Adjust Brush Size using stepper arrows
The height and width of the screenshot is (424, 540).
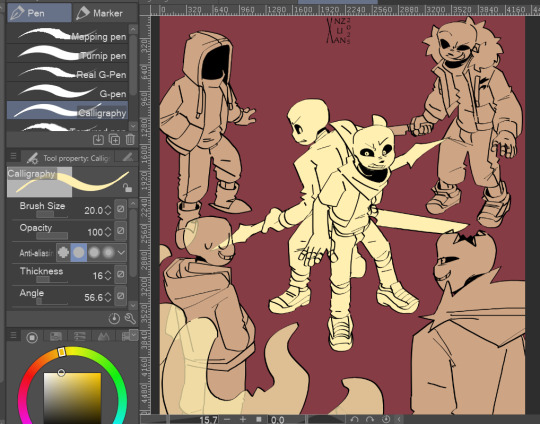coord(108,210)
